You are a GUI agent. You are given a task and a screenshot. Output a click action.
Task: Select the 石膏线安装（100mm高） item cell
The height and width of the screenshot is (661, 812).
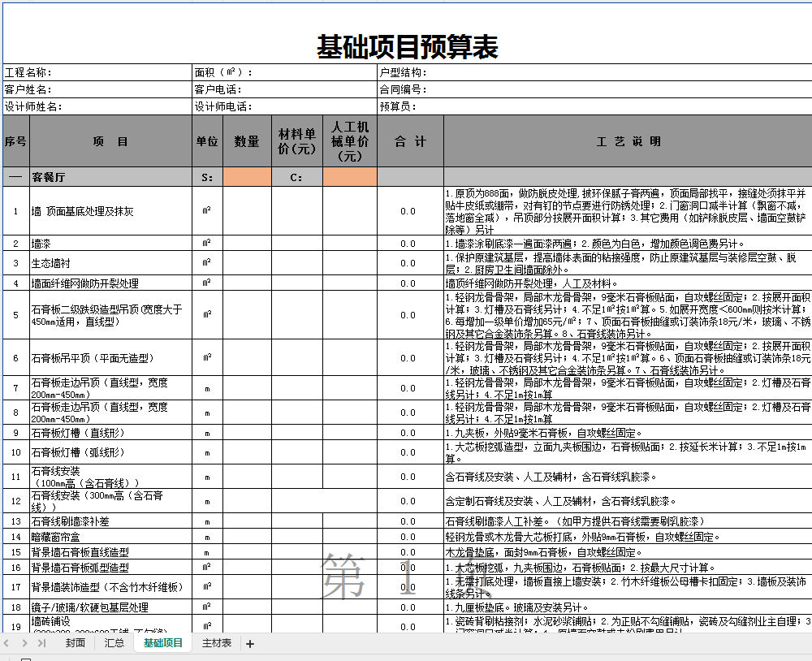[x=110, y=477]
